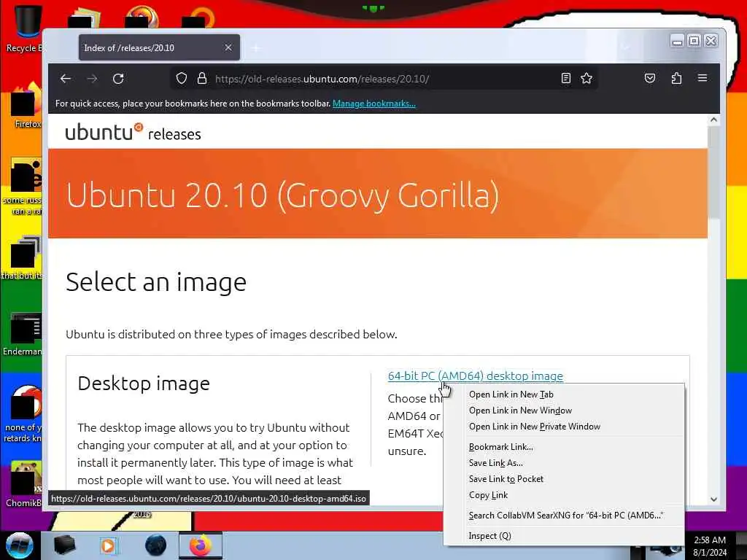The width and height of the screenshot is (747, 560).
Task: Maximize the Firefox window
Action: pyautogui.click(x=694, y=41)
